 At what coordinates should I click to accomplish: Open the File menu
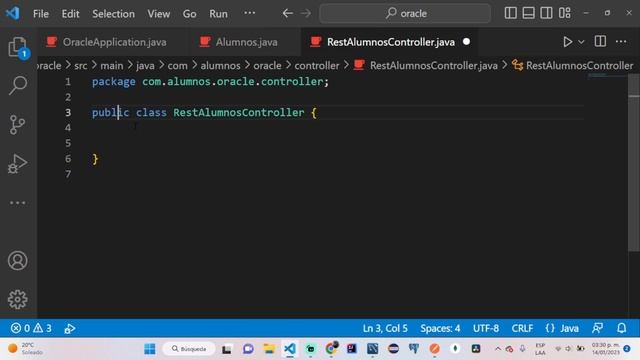(41, 14)
